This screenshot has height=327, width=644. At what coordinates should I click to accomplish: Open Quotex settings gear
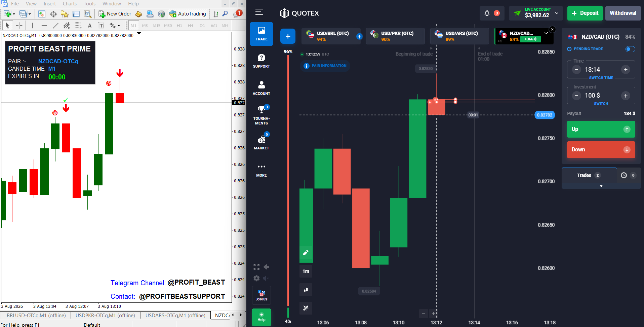tap(256, 278)
